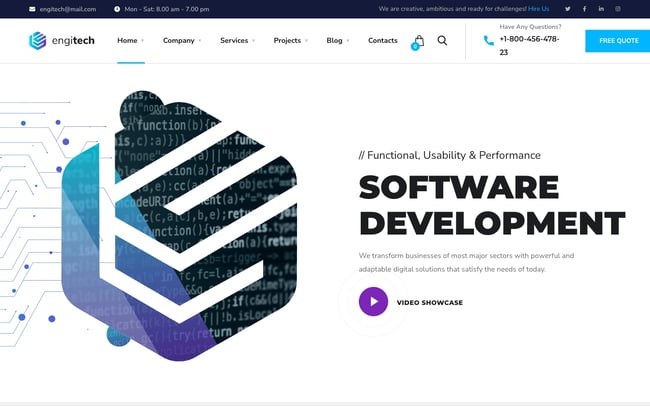
Task: Click the engitech logo
Action: (61, 41)
